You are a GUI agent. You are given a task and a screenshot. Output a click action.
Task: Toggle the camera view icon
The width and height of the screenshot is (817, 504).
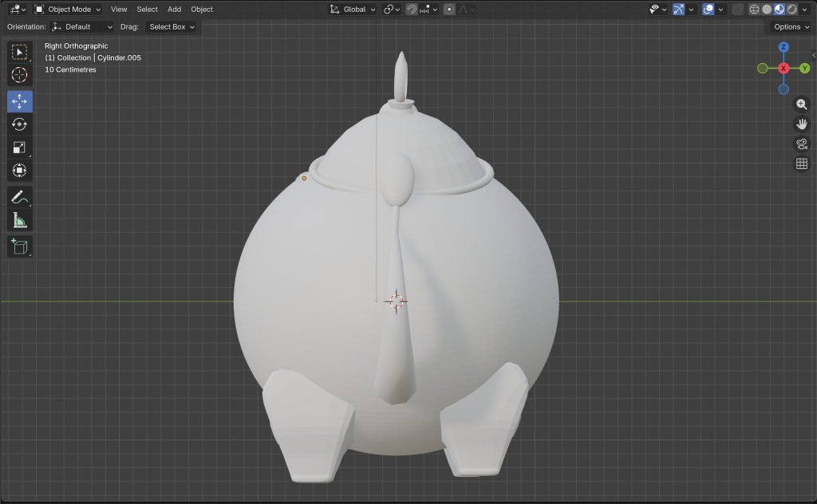click(802, 144)
